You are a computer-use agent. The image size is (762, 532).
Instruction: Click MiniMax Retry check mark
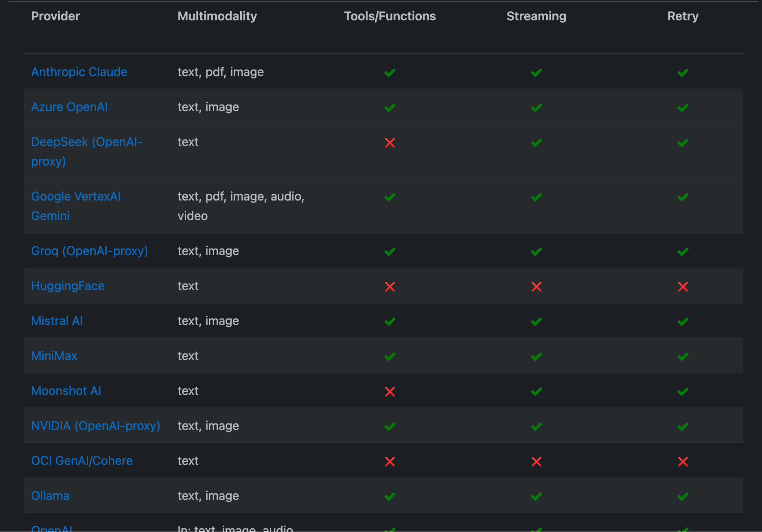point(683,357)
